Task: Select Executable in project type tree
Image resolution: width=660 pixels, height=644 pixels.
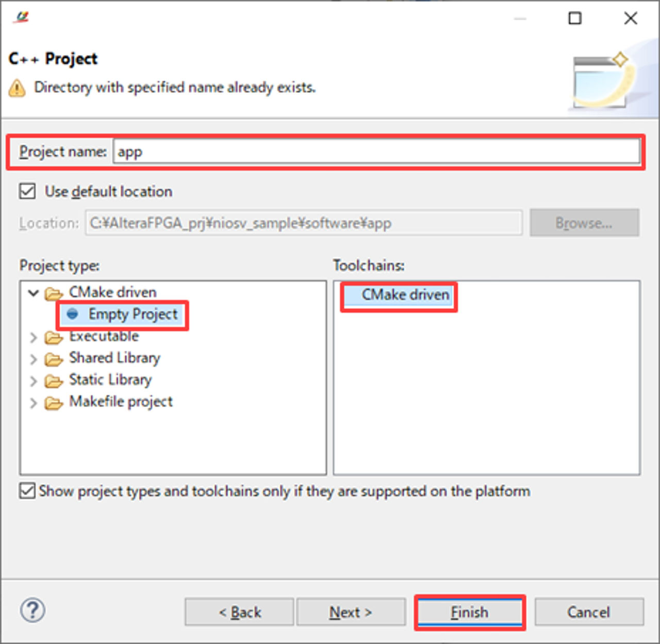Action: [104, 336]
